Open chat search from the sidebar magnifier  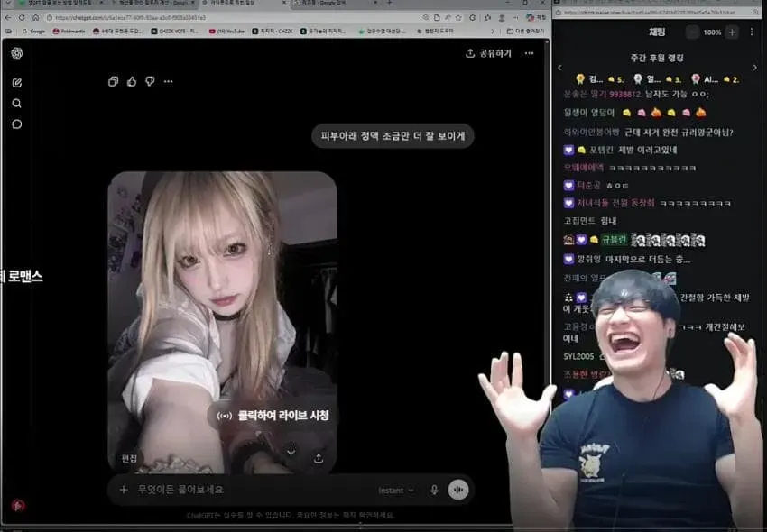point(17,103)
